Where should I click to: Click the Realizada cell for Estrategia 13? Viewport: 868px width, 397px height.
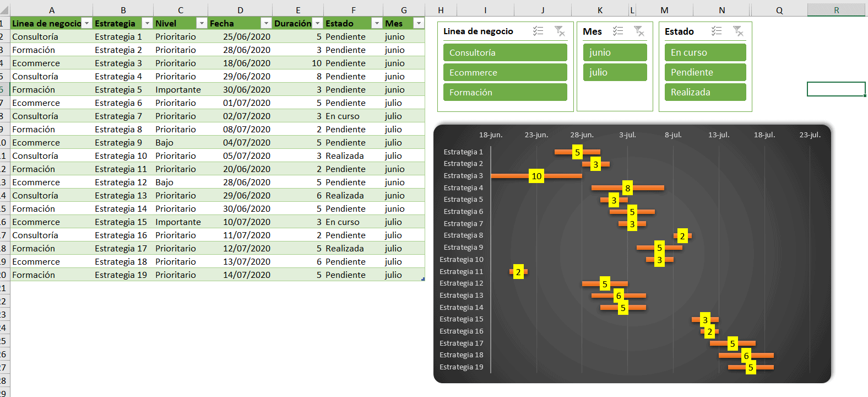(353, 195)
